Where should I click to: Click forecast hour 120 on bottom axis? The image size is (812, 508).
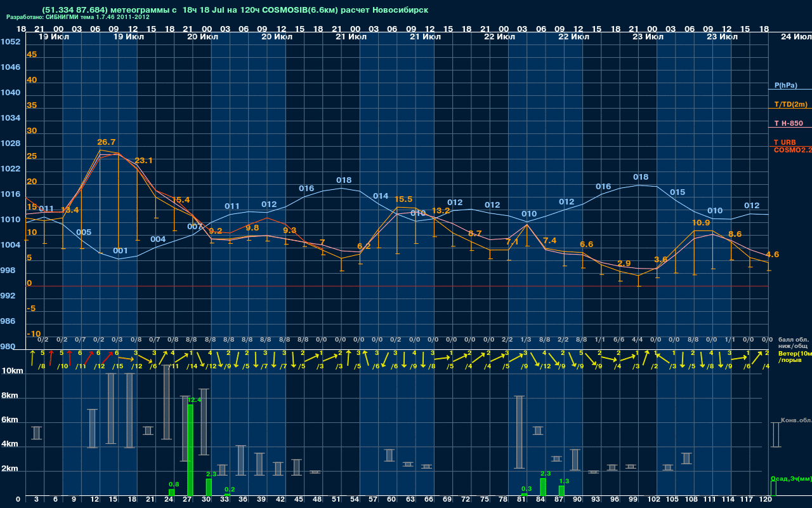click(x=765, y=500)
